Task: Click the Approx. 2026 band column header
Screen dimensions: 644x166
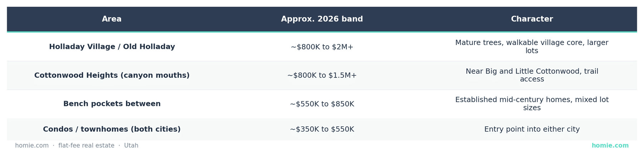Action: (x=322, y=19)
